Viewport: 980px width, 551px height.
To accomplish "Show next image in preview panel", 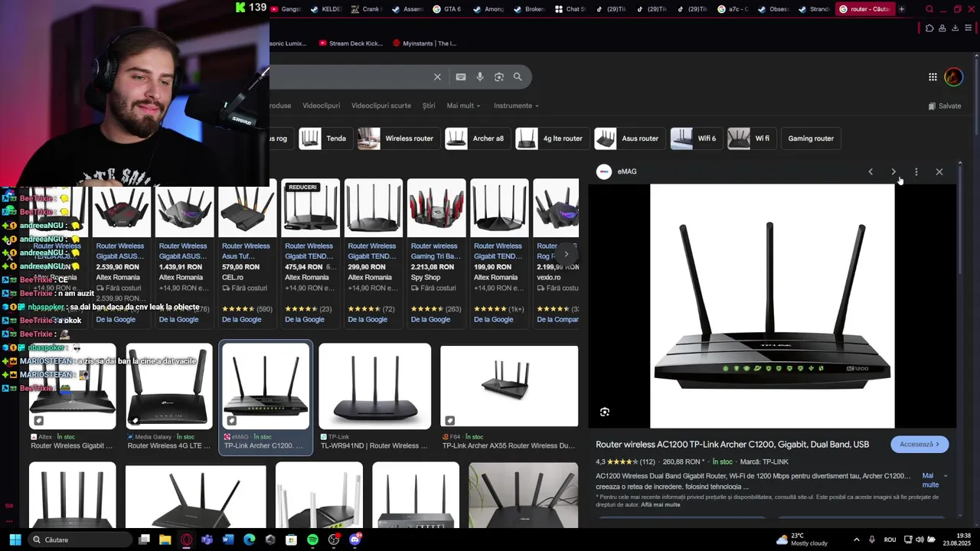I will point(893,171).
